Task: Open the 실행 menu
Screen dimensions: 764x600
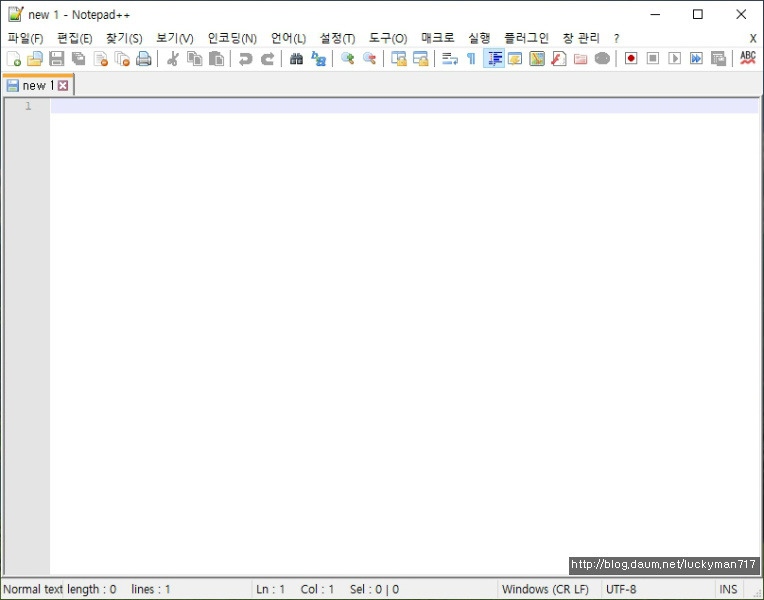Action: tap(479, 38)
